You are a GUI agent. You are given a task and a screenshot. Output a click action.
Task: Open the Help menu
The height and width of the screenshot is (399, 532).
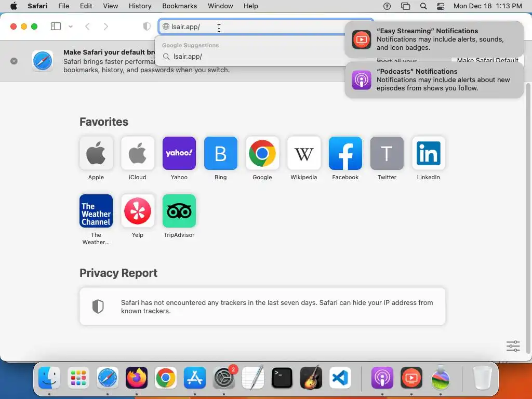[x=251, y=6]
